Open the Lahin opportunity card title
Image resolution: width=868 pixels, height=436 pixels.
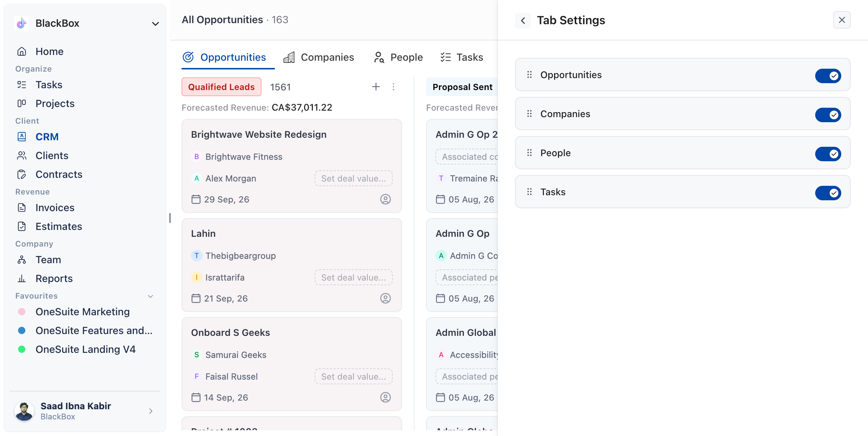203,234
